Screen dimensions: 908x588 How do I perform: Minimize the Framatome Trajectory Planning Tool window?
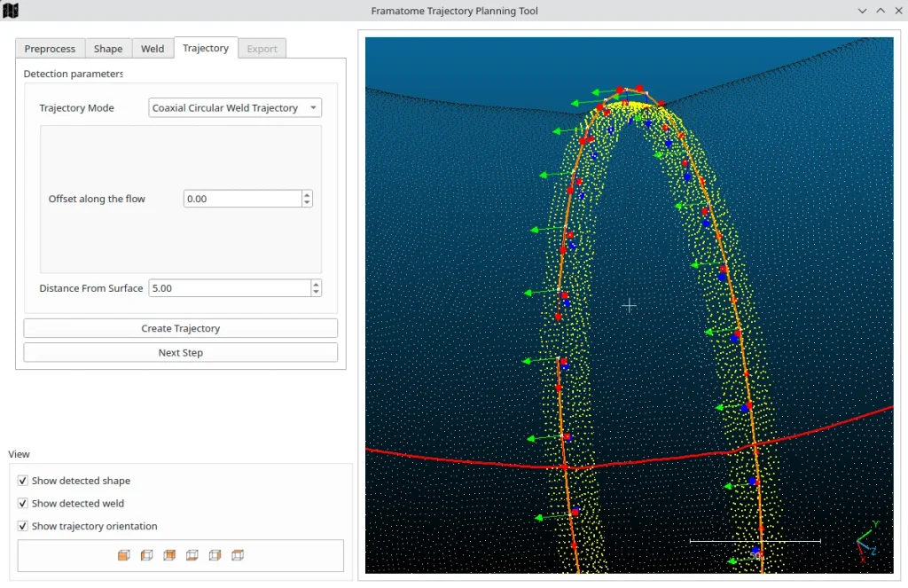pyautogui.click(x=862, y=11)
